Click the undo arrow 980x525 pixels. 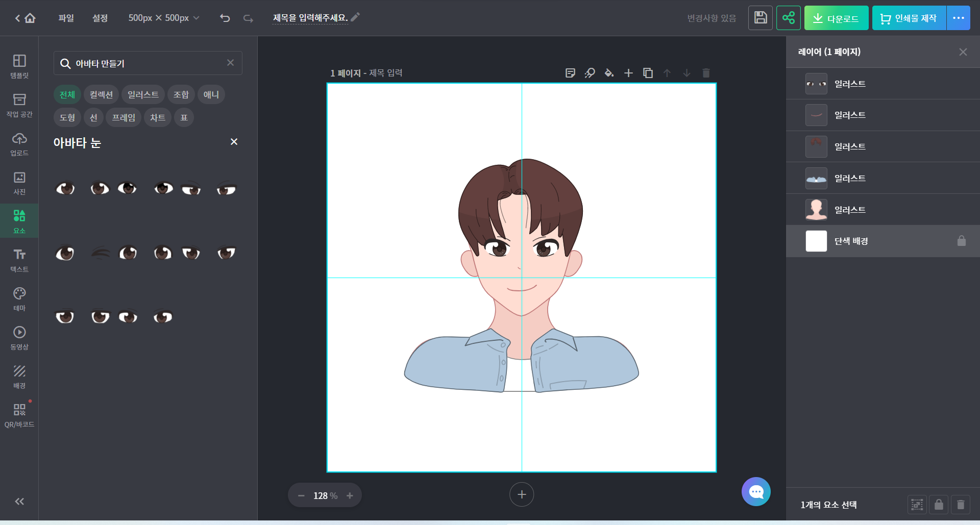click(225, 18)
